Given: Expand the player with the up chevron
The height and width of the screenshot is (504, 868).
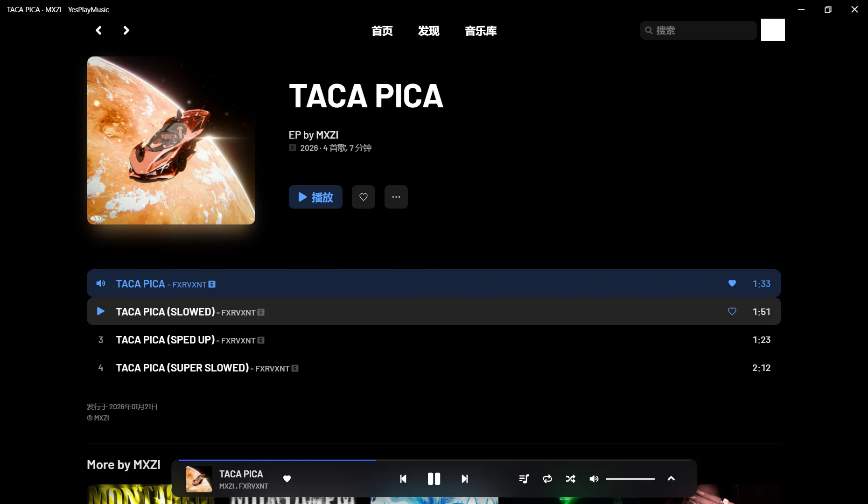Looking at the screenshot, I should point(671,478).
